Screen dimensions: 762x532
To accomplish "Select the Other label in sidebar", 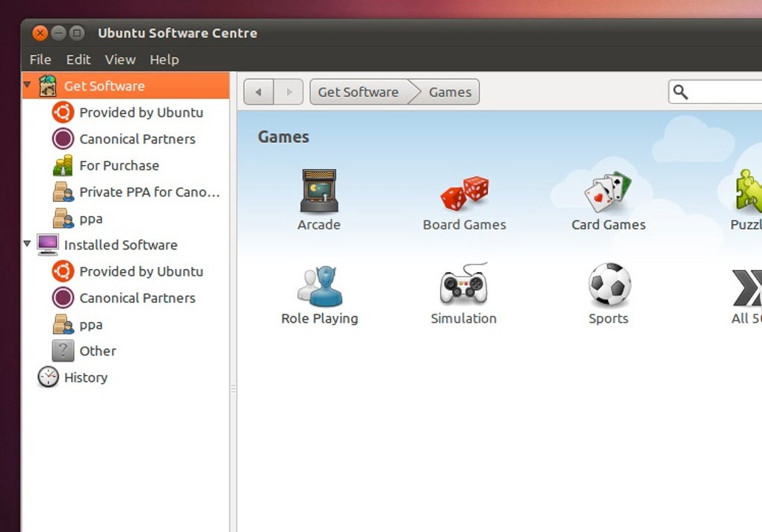I will pos(98,350).
